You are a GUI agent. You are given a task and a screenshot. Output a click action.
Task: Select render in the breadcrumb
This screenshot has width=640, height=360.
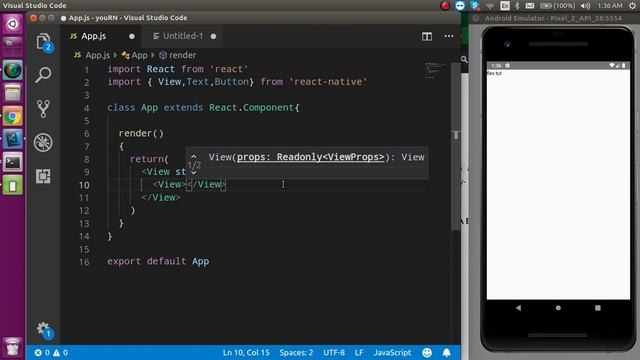click(x=178, y=55)
